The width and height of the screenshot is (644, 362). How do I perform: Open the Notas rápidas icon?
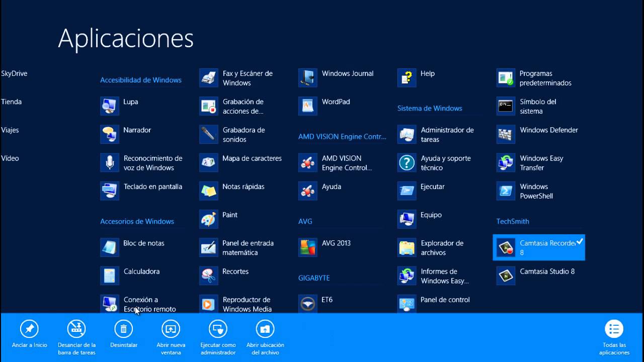point(209,191)
